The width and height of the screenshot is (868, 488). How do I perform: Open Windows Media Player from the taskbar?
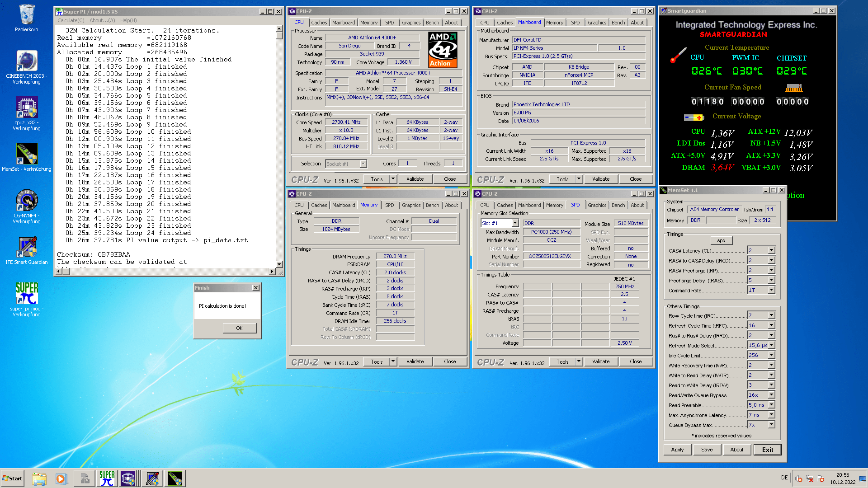61,479
